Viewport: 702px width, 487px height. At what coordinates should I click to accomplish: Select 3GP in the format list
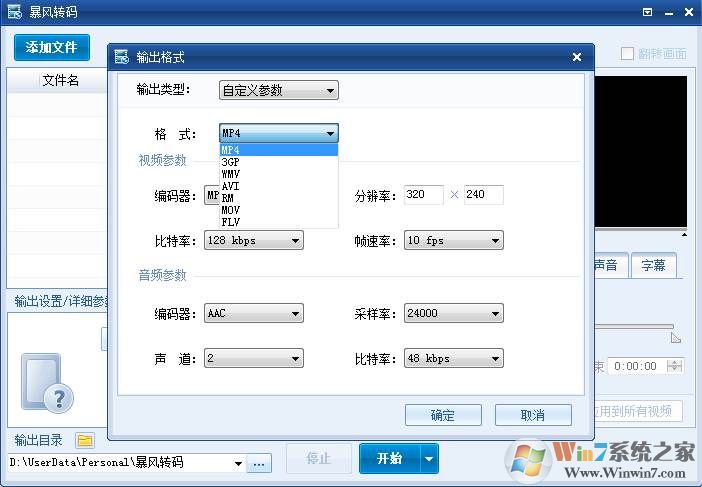pos(278,162)
